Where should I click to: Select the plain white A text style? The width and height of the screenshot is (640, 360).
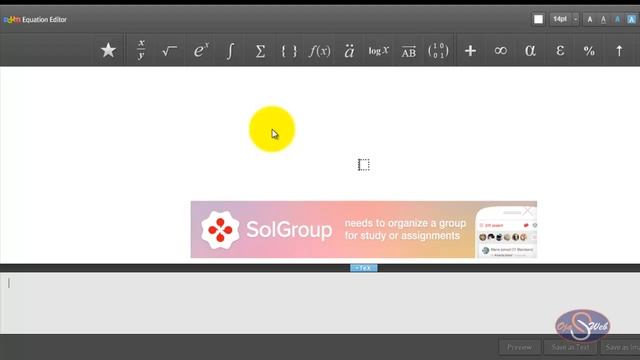click(590, 19)
